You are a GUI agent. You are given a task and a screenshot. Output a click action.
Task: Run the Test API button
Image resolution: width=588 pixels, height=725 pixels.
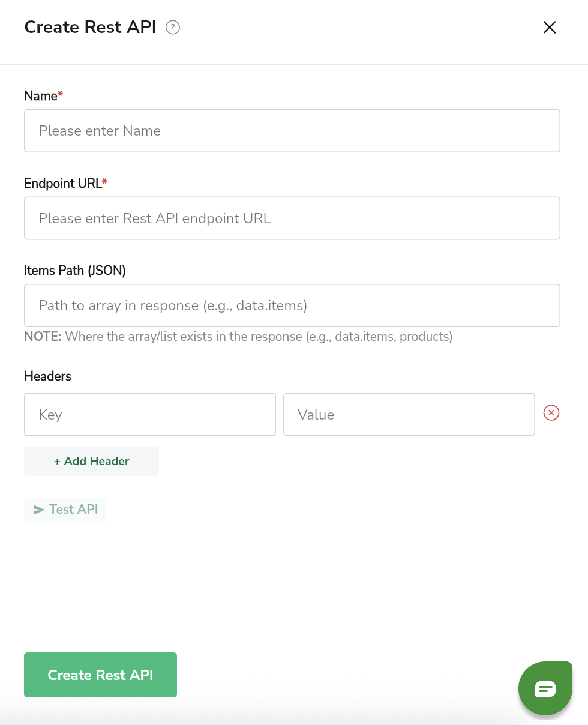tap(66, 510)
